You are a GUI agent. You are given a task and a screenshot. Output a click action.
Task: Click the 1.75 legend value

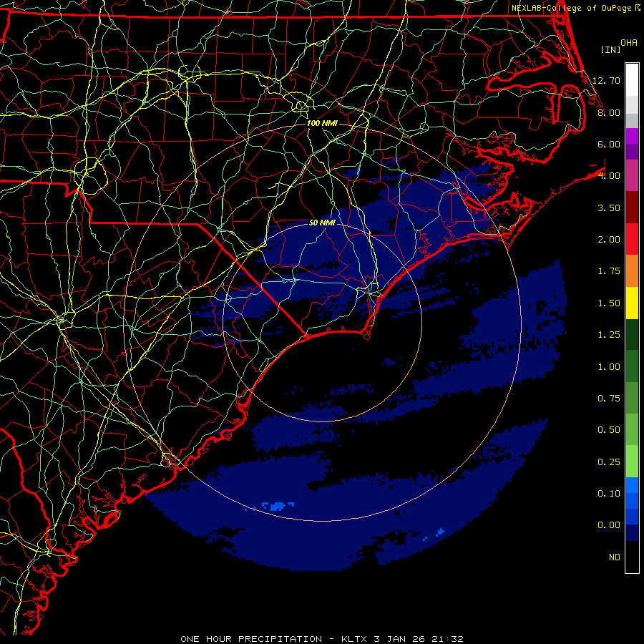(x=609, y=271)
